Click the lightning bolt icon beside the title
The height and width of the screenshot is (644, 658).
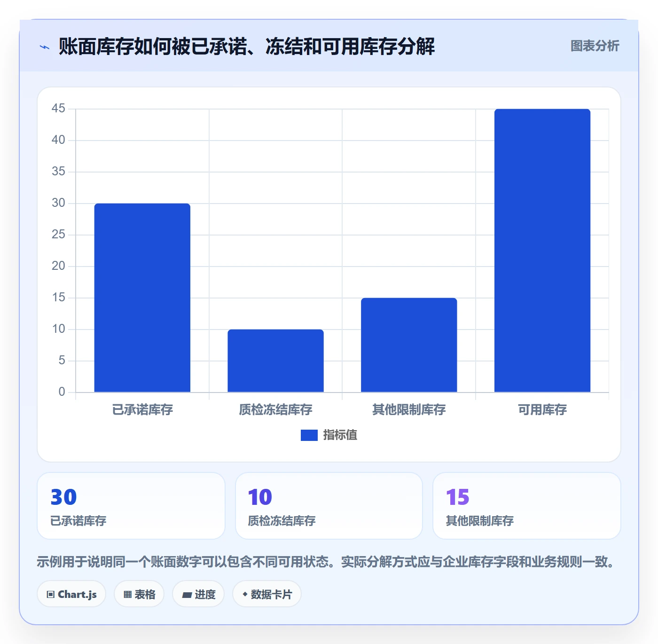[x=45, y=47]
